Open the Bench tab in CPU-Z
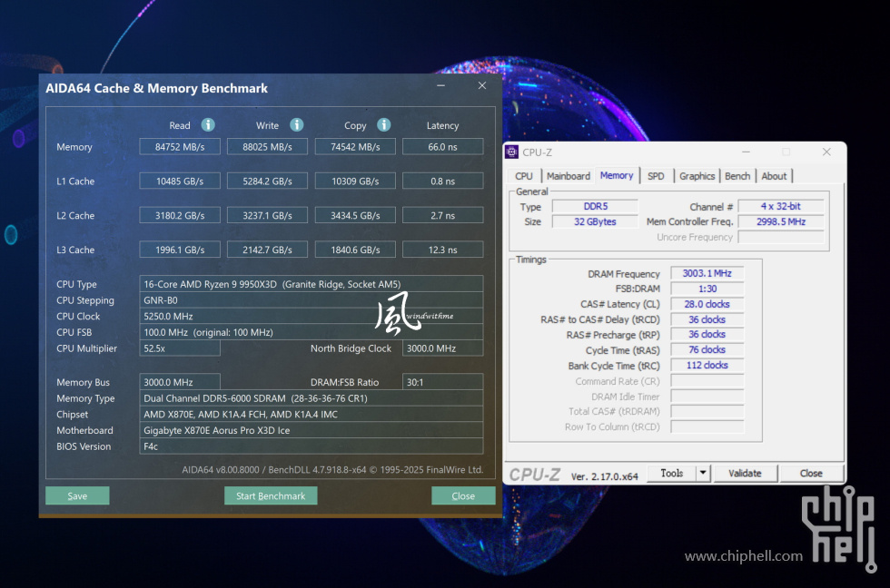The width and height of the screenshot is (890, 588). (x=737, y=175)
